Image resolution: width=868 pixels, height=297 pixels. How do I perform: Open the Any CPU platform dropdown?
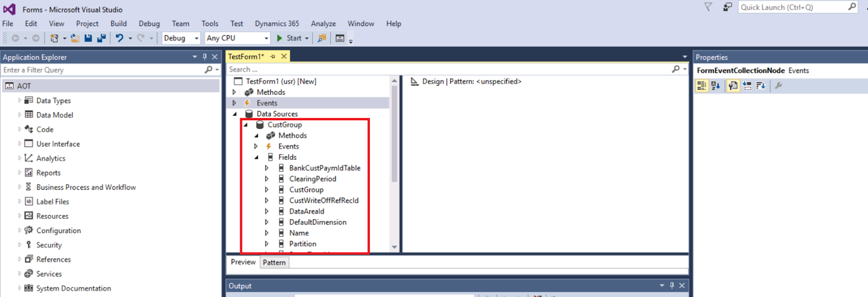(237, 38)
